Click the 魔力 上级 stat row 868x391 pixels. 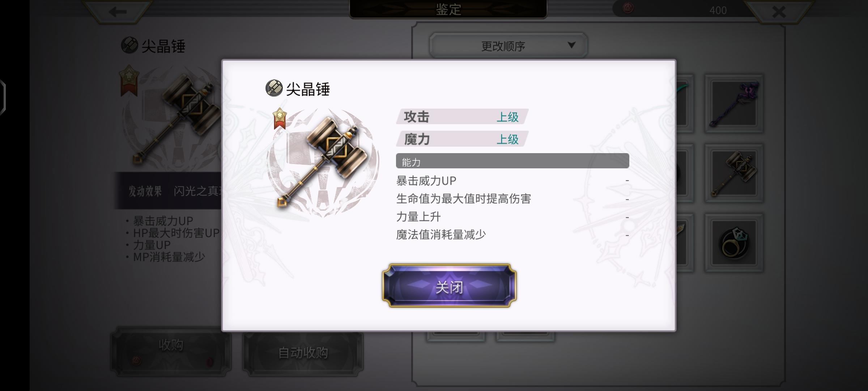pyautogui.click(x=462, y=139)
